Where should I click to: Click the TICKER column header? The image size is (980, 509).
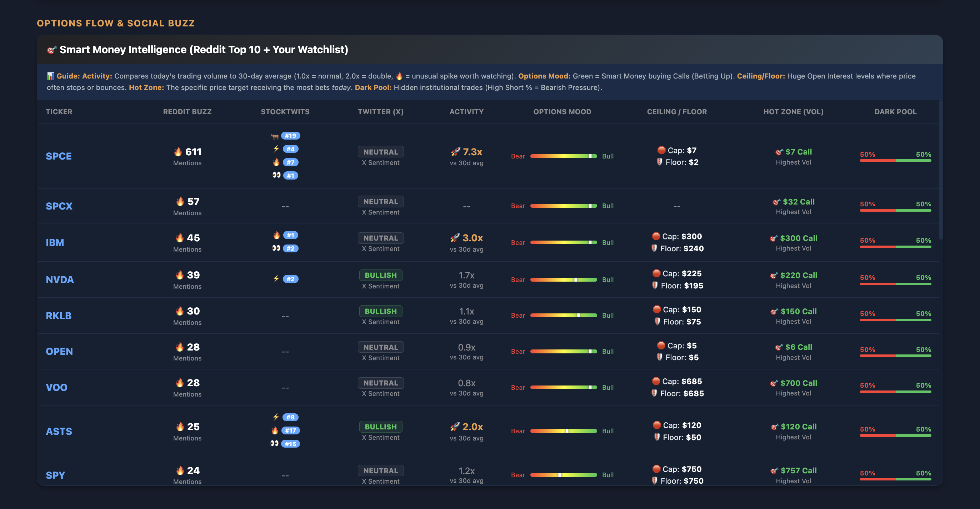coord(59,112)
